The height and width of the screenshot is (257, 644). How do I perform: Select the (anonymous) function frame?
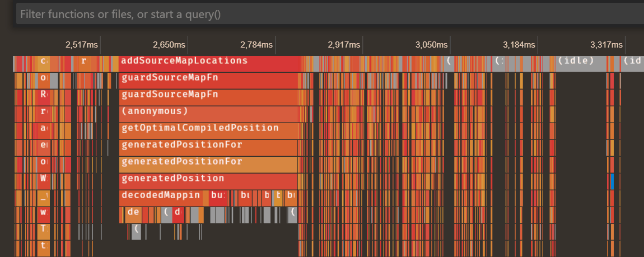point(208,111)
